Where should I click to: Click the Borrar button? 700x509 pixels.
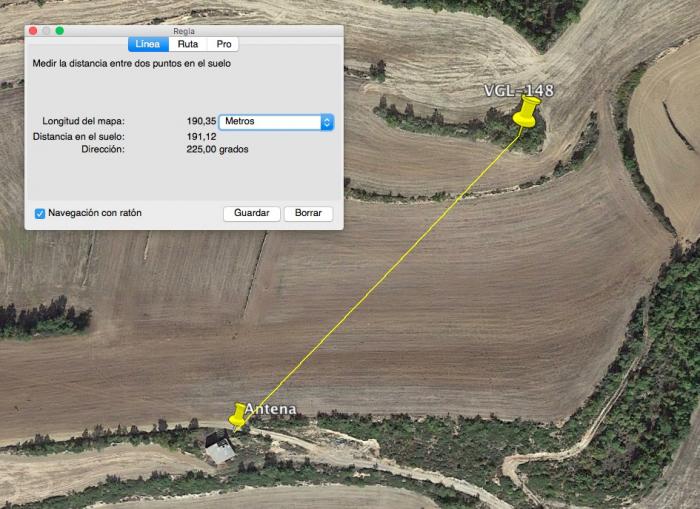click(x=308, y=213)
